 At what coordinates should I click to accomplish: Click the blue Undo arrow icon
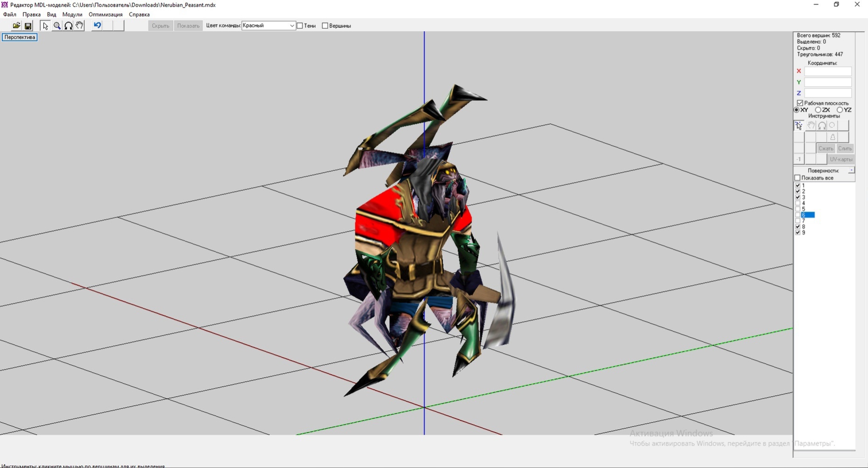coord(97,26)
